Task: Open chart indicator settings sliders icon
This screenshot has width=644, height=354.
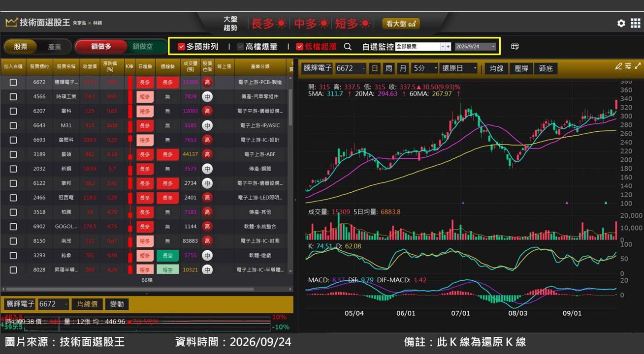Action: pyautogui.click(x=628, y=66)
